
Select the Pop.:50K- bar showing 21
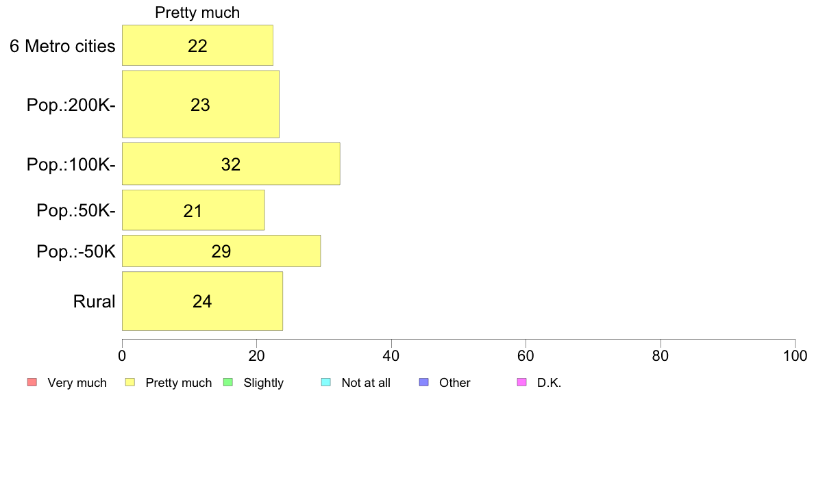pos(194,210)
